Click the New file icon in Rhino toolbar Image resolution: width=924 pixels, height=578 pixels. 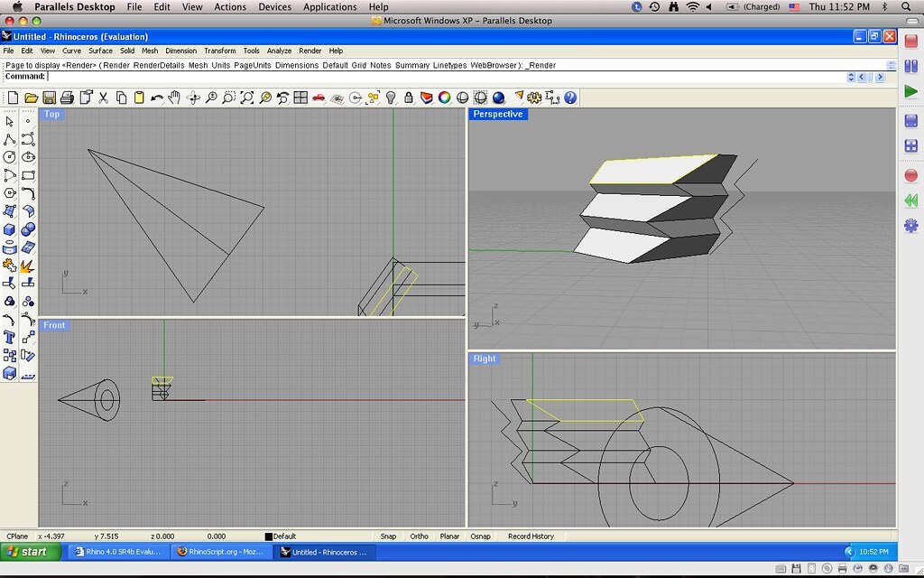click(13, 98)
